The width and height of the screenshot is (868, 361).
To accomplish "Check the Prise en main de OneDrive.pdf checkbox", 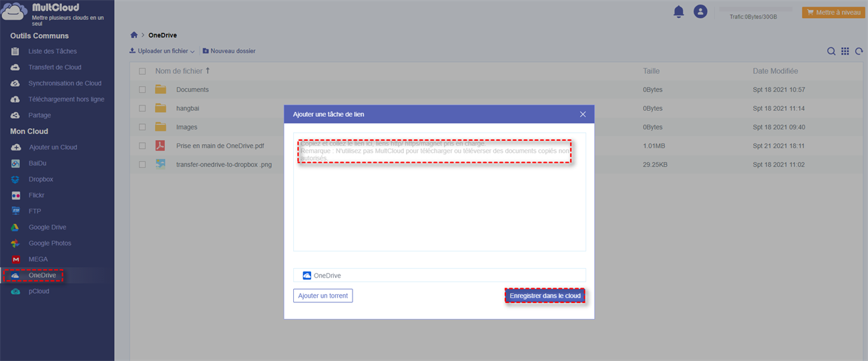I will [x=142, y=145].
